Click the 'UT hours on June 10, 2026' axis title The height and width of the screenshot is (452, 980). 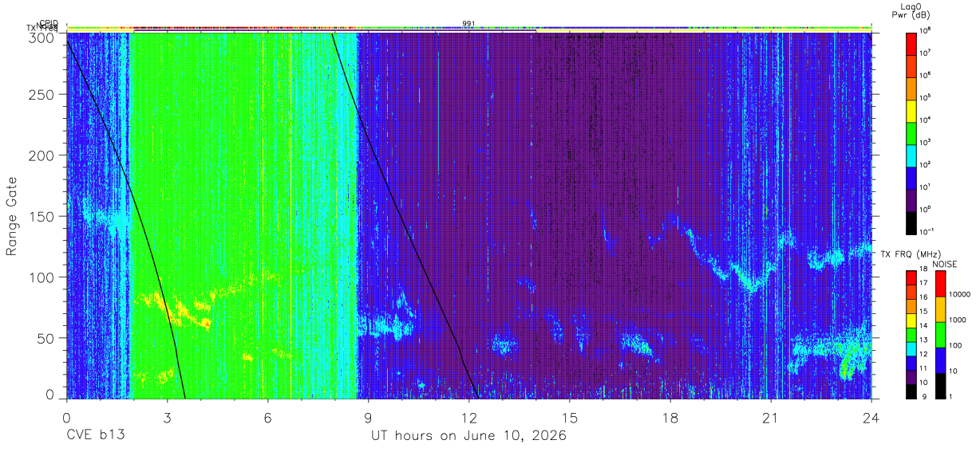[x=468, y=436]
